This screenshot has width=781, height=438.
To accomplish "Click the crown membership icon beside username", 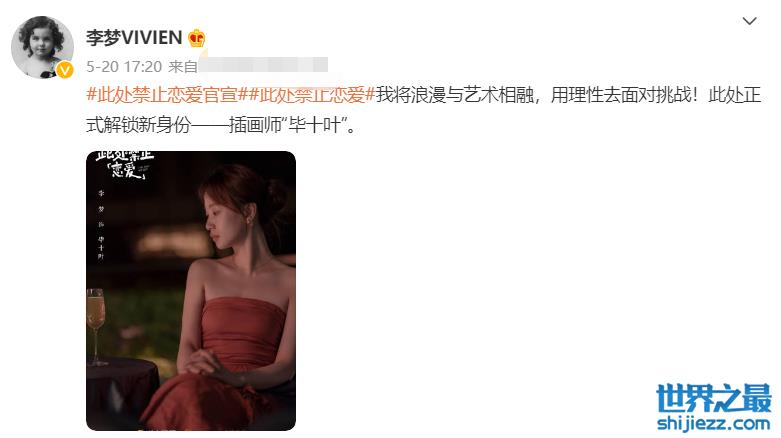I will click(197, 38).
